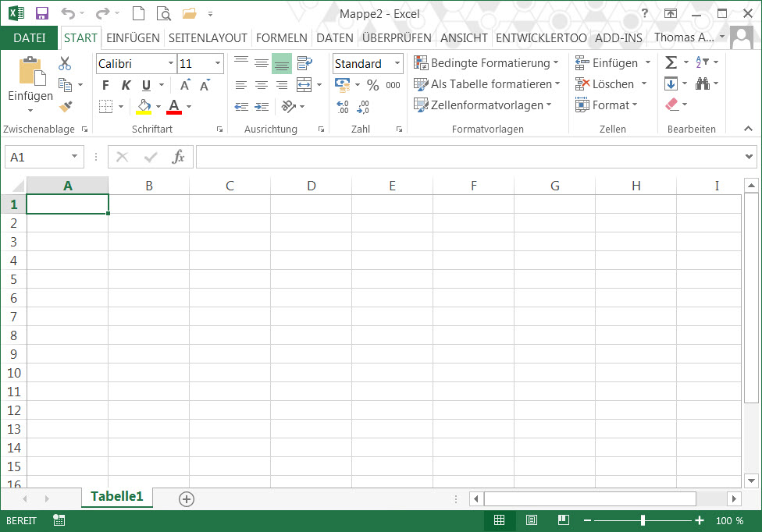The width and height of the screenshot is (762, 532).
Task: Open the font size 11 dropdown
Action: tap(218, 63)
